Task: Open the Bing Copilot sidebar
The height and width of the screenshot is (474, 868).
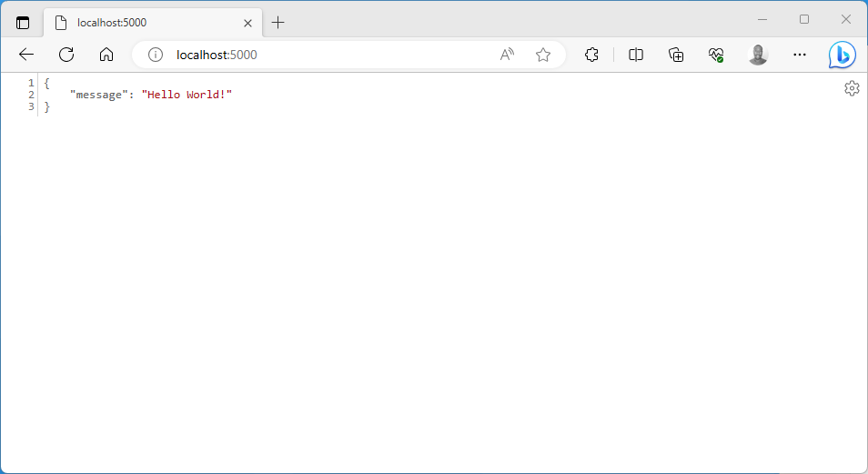Action: 842,55
